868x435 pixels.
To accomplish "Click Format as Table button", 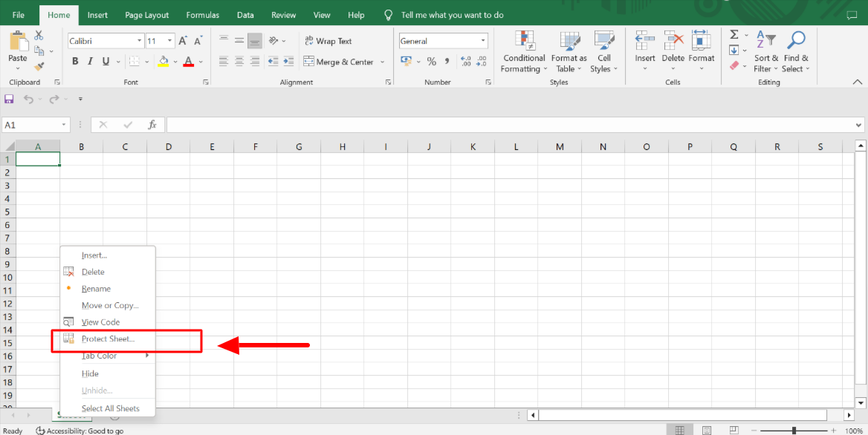I will coord(569,53).
